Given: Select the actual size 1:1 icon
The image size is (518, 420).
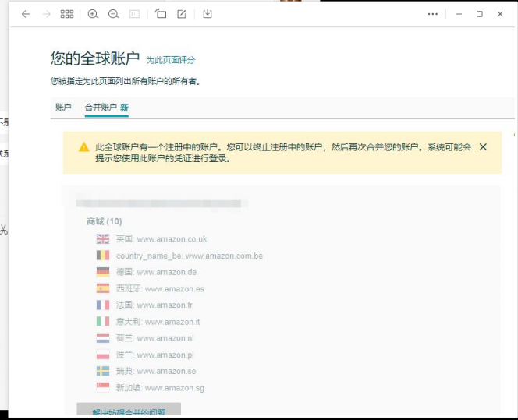Looking at the screenshot, I should 134,14.
